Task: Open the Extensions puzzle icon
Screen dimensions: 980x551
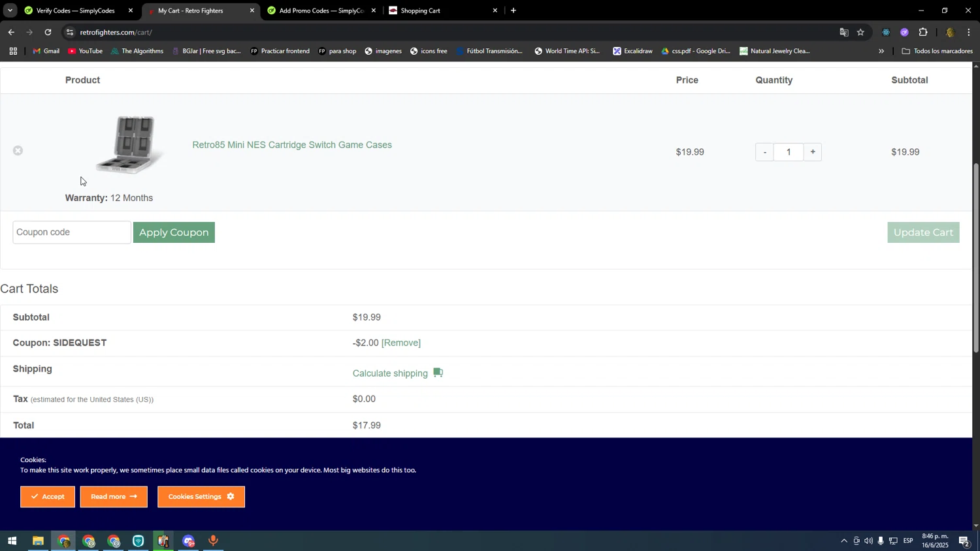Action: [x=923, y=32]
